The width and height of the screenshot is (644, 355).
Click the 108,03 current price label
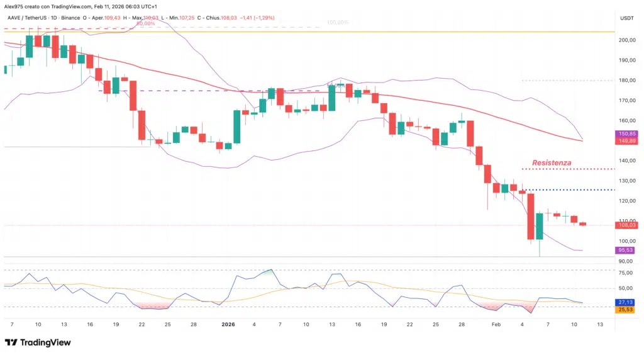[x=627, y=225]
